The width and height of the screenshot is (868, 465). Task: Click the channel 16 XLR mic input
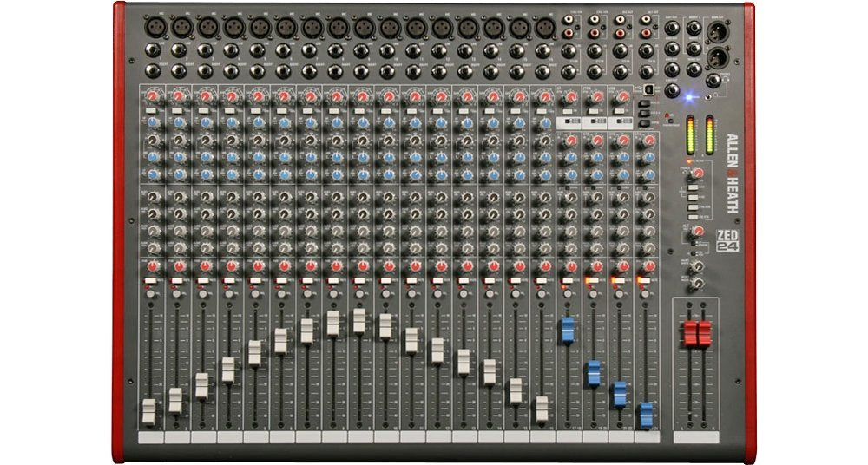coord(545,27)
